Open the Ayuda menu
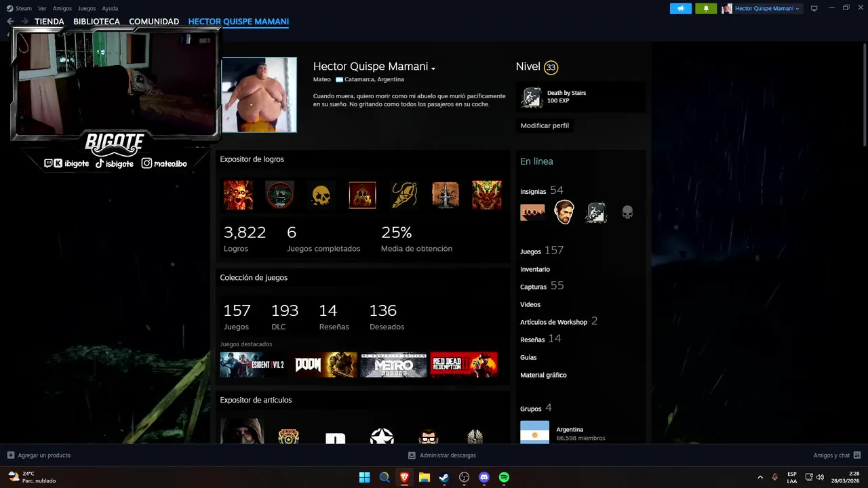Screen dimensions: 868x488 click(110, 8)
